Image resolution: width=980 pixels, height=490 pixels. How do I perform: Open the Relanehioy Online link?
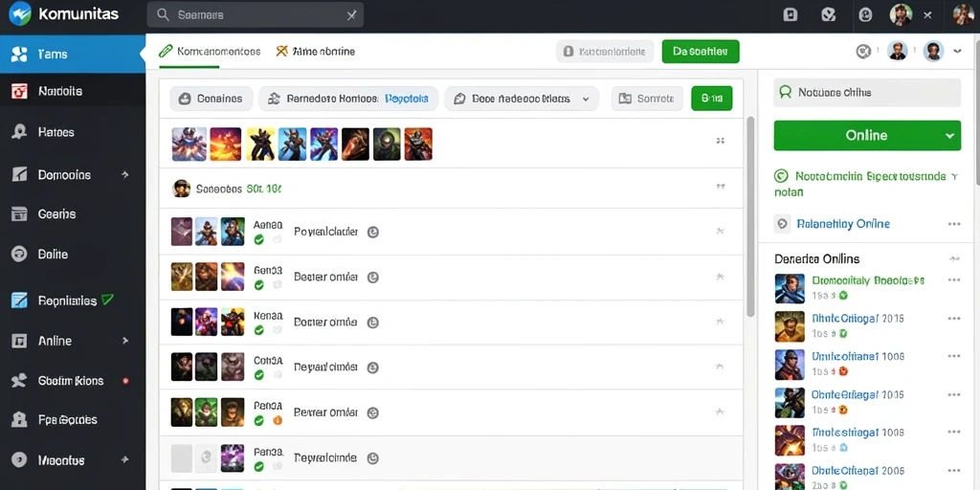[x=843, y=224]
